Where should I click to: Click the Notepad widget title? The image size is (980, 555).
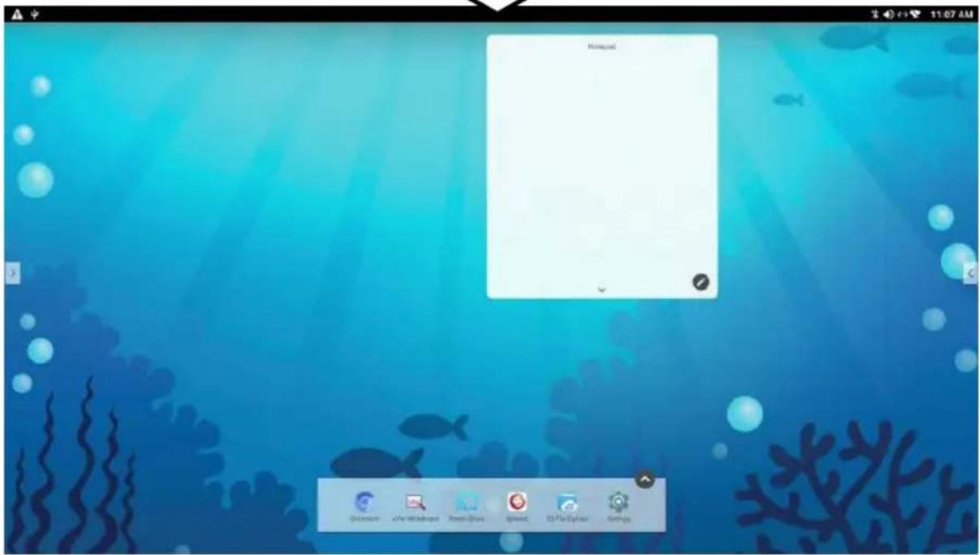pyautogui.click(x=602, y=47)
